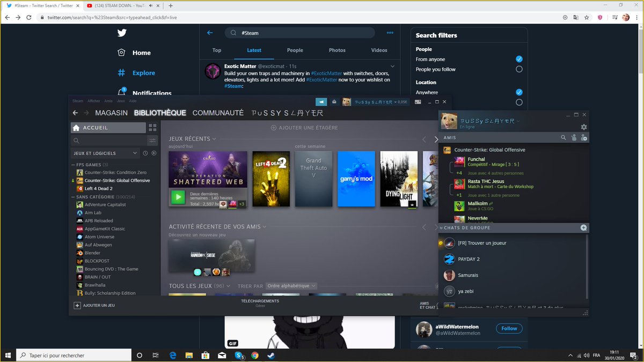Collapse the SANS CATÉGORIE category

(74, 197)
